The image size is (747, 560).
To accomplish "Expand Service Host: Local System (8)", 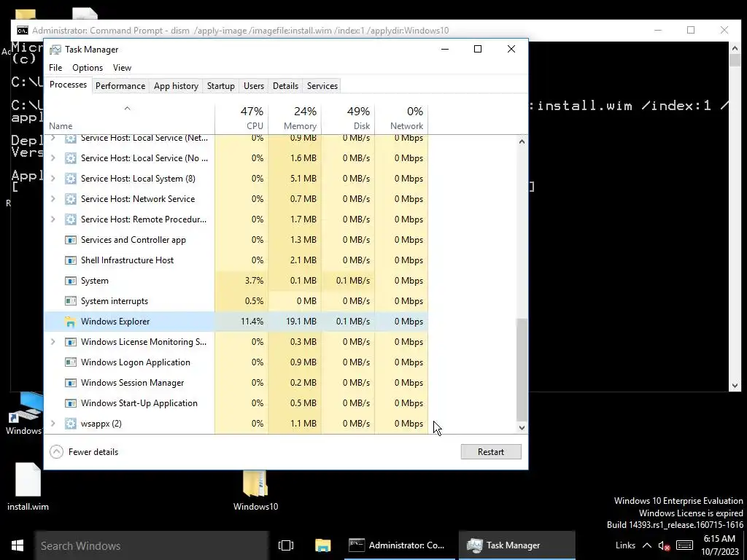I will click(x=53, y=178).
